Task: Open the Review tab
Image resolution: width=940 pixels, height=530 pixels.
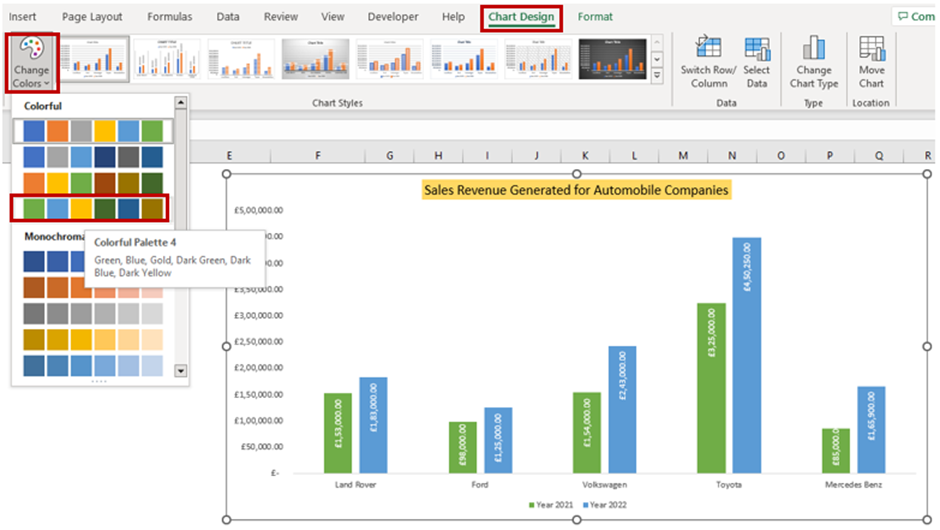Action: point(281,17)
